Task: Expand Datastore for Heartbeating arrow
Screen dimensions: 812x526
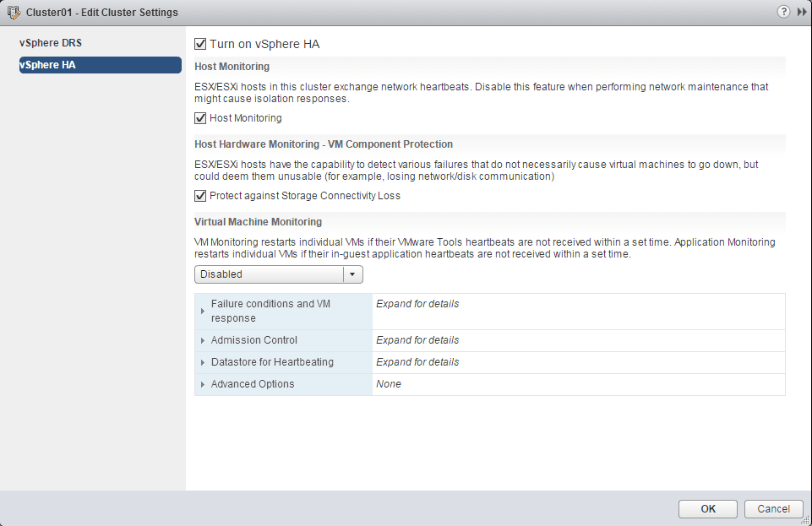Action: [203, 362]
